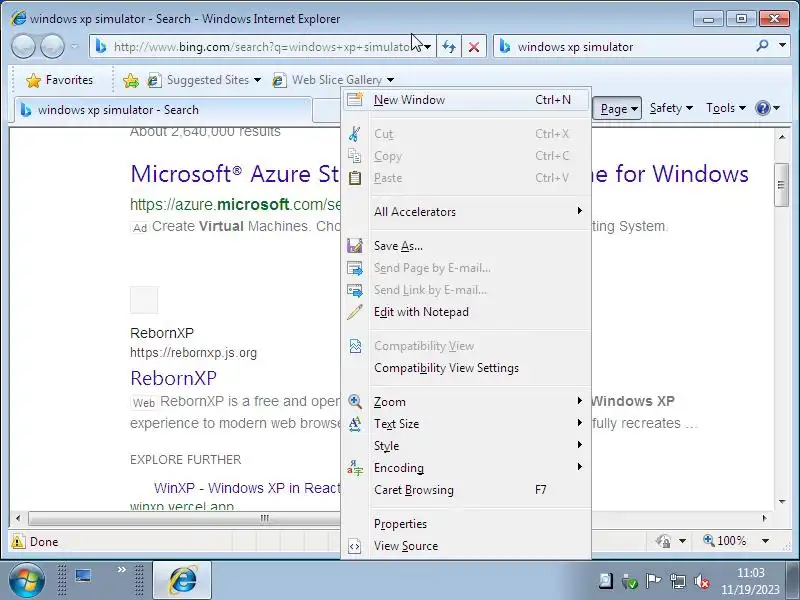800x600 pixels.
Task: Open the Tools toolbar menu
Action: tap(726, 108)
